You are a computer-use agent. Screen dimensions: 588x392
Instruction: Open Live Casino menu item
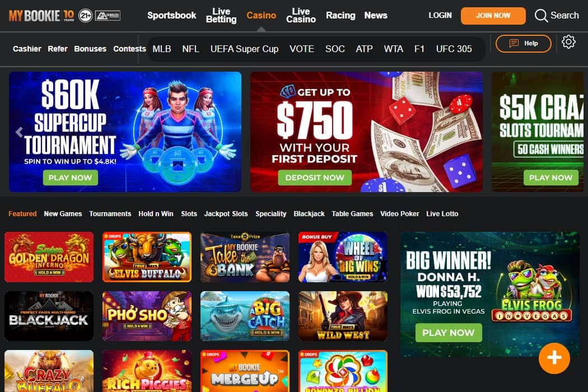click(x=301, y=15)
